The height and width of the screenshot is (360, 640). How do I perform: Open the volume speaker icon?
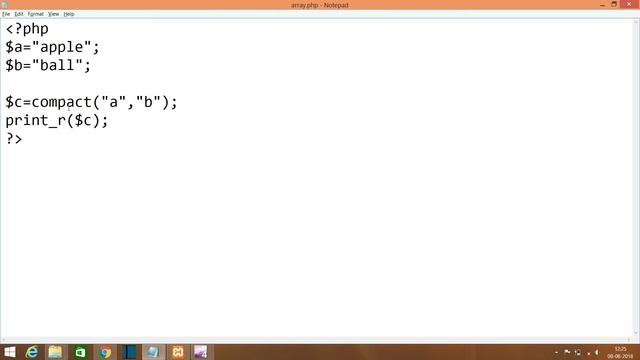point(597,353)
